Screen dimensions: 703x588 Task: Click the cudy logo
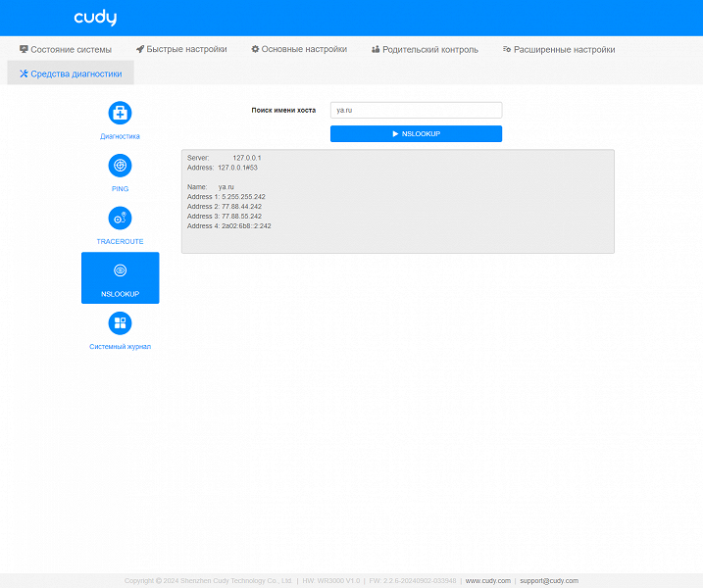pyautogui.click(x=95, y=18)
